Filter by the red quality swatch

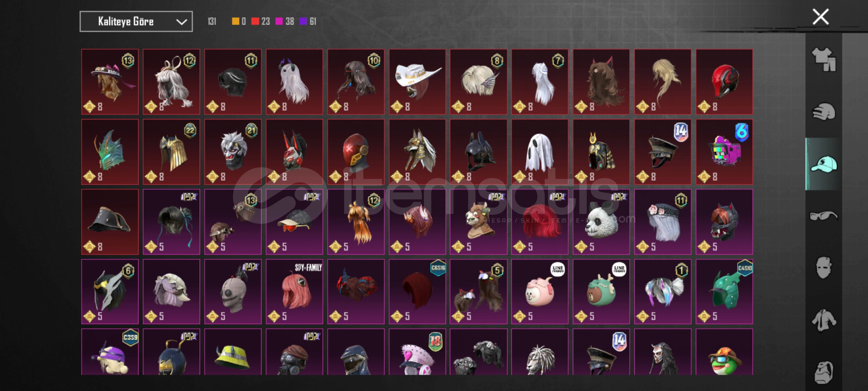[x=255, y=21]
